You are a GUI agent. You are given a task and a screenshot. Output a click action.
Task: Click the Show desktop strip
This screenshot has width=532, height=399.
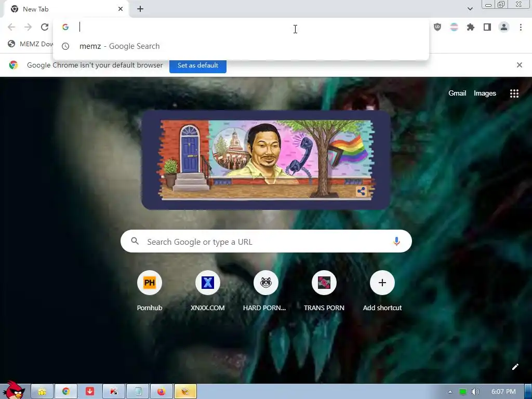coord(528,392)
